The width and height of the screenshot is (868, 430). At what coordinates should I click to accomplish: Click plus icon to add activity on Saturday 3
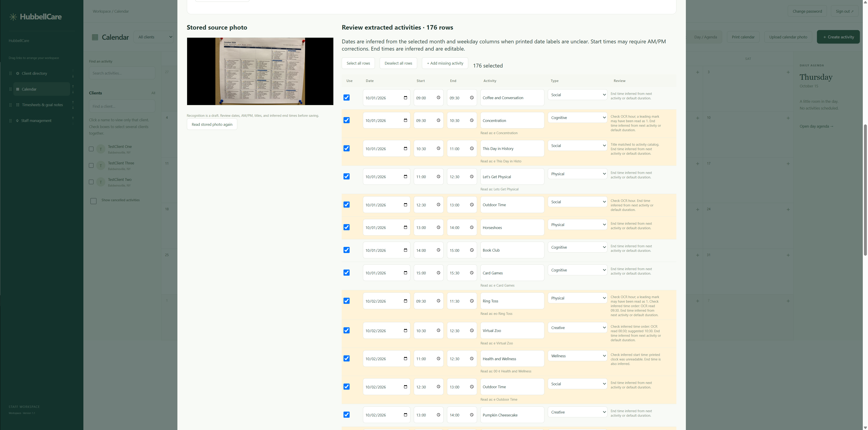pyautogui.click(x=788, y=72)
